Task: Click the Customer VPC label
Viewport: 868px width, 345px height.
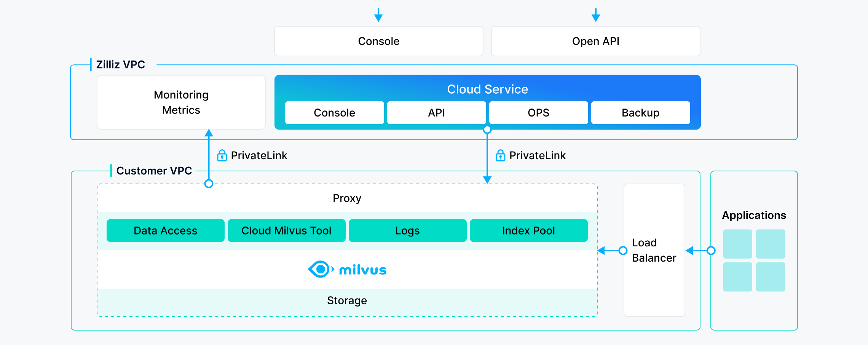Action: click(x=154, y=171)
